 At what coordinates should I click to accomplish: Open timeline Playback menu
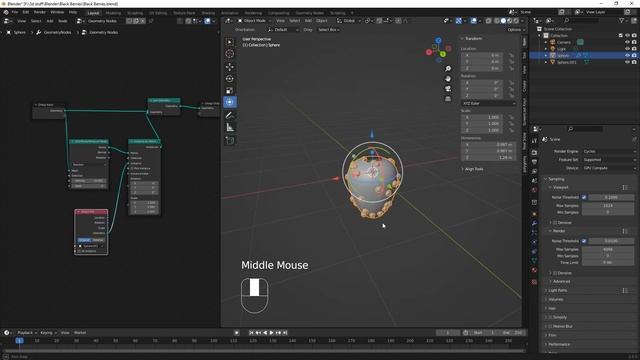tap(27, 333)
